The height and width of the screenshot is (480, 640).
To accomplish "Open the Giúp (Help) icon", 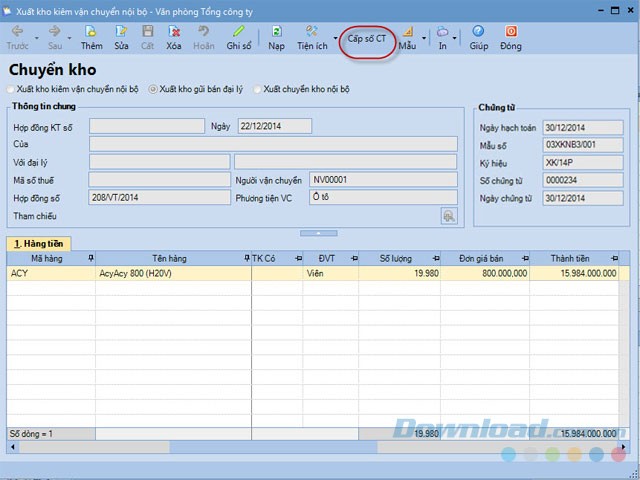I will [479, 37].
